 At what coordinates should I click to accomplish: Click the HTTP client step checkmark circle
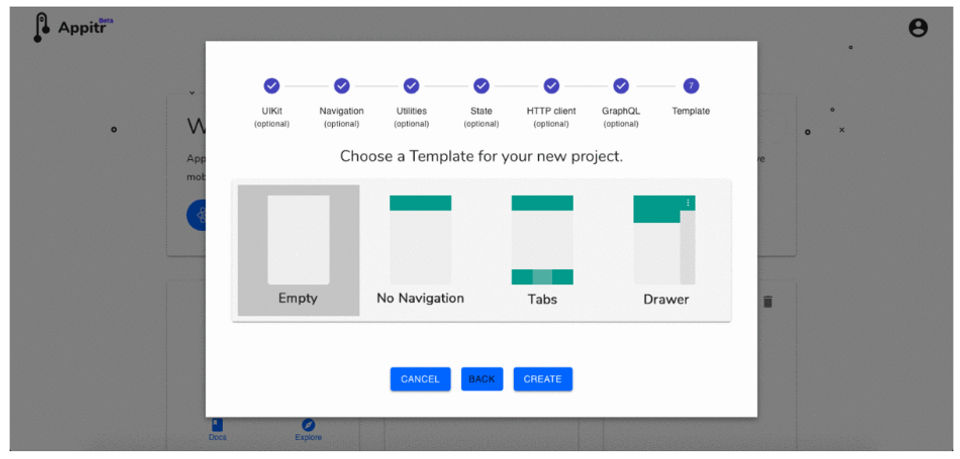click(552, 86)
